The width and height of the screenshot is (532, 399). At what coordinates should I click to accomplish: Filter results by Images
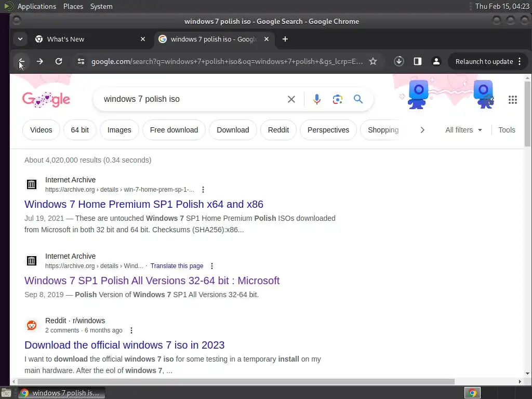click(119, 130)
